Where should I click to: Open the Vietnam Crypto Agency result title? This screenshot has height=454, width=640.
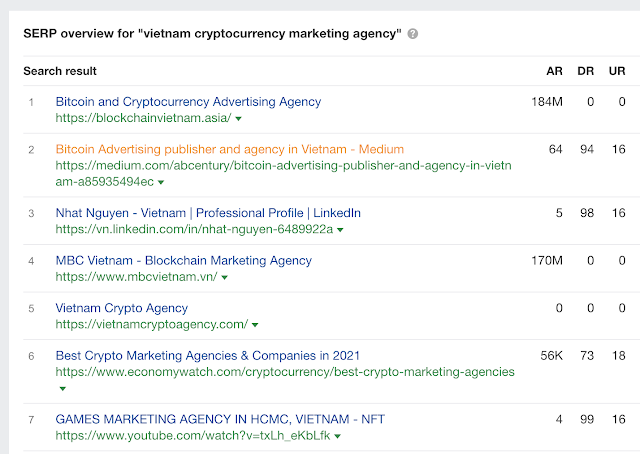(121, 308)
